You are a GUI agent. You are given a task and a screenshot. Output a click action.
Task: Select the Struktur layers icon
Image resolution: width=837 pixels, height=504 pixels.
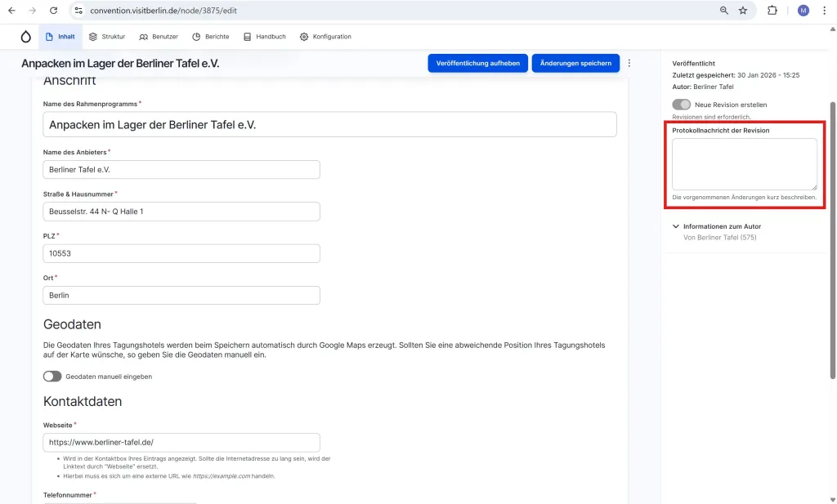tap(94, 36)
